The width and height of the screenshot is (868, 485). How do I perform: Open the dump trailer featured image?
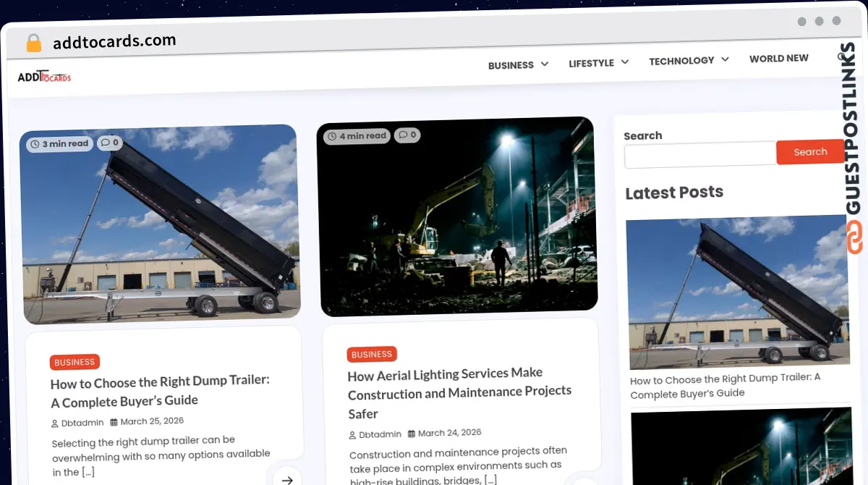tap(161, 224)
